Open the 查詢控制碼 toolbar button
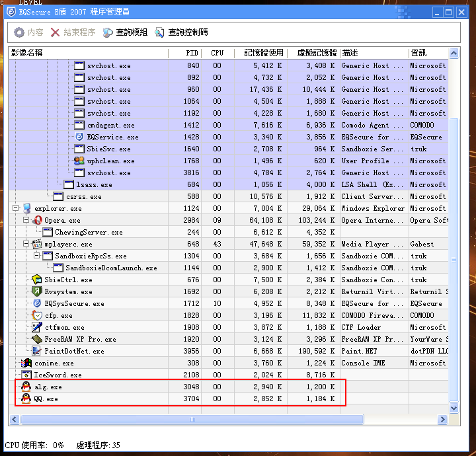Viewport: 476px width, 456px height. point(181,32)
